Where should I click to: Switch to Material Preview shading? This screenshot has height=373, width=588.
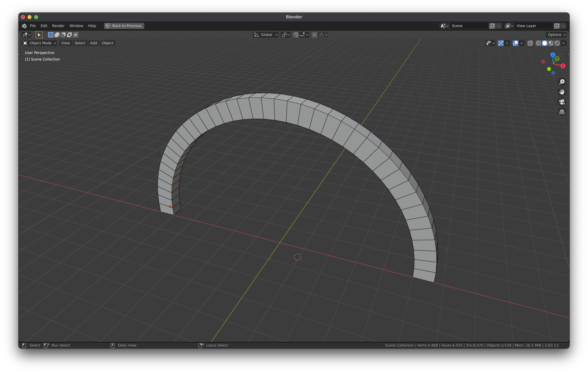coord(551,43)
